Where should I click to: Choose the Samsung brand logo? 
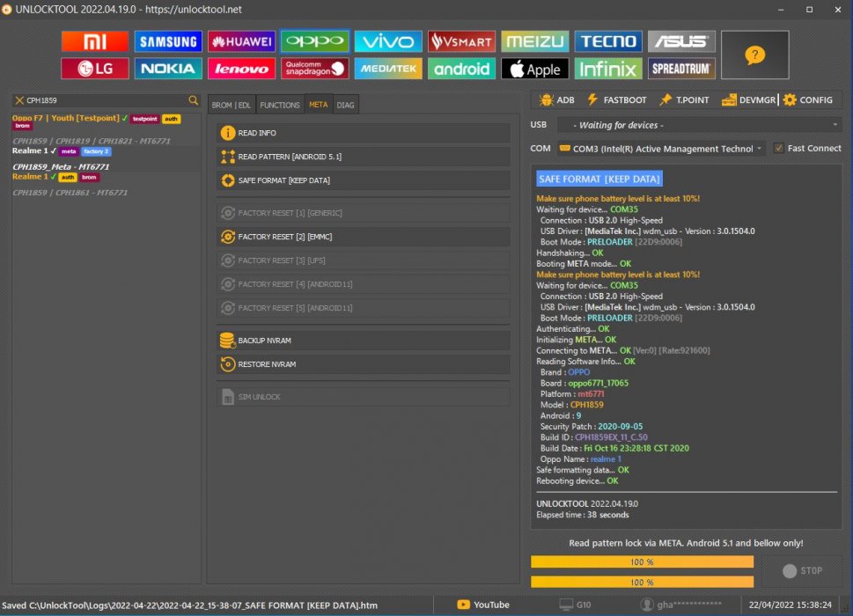pyautogui.click(x=168, y=41)
